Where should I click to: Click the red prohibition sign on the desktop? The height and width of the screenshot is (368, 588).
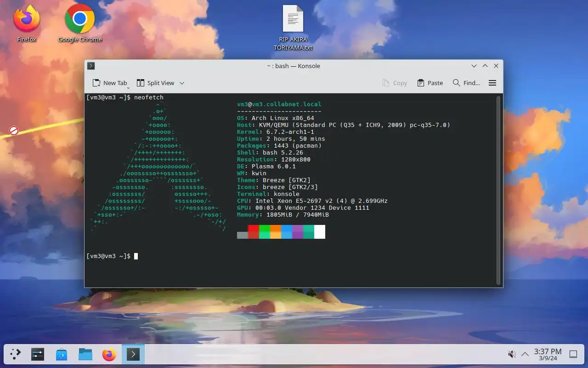coord(14,131)
